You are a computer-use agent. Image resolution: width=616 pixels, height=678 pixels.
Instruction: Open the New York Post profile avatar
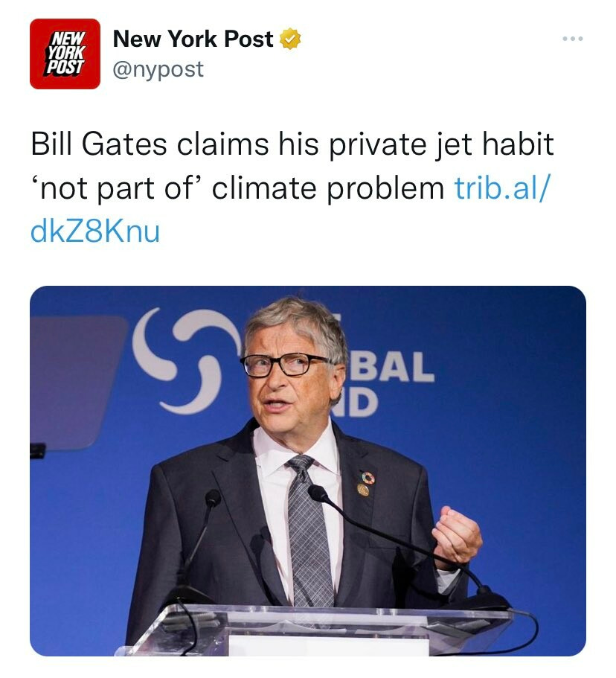65,54
